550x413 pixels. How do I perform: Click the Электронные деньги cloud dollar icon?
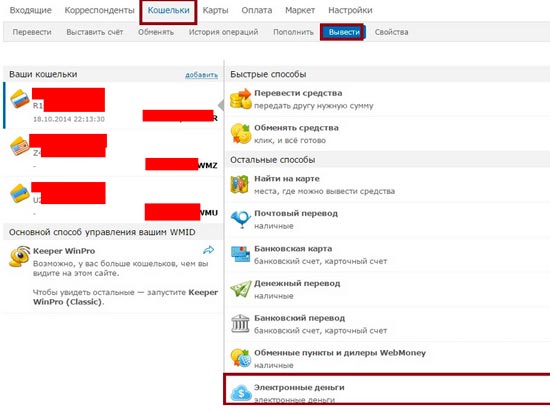(x=241, y=393)
